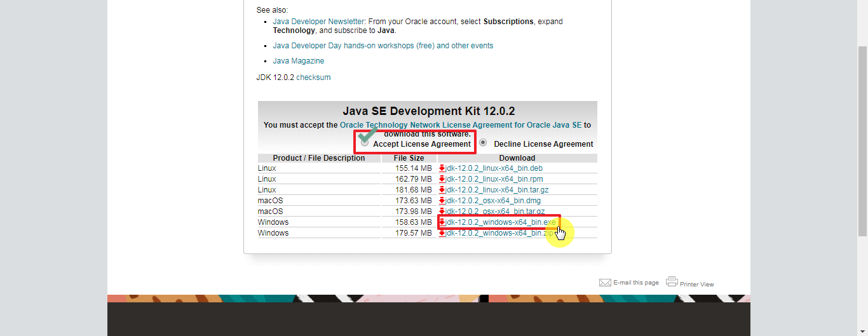Click 179.57 MB file size cell
The width and height of the screenshot is (868, 336).
point(413,233)
